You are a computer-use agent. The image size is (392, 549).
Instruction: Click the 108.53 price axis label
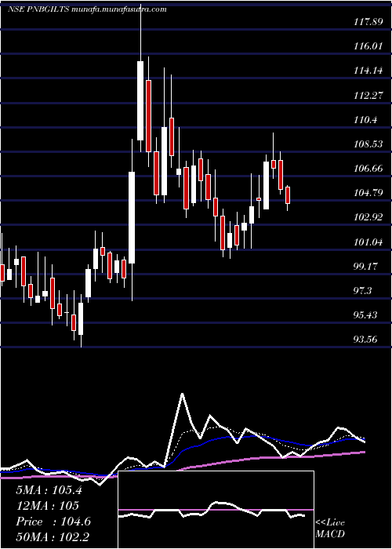point(368,144)
